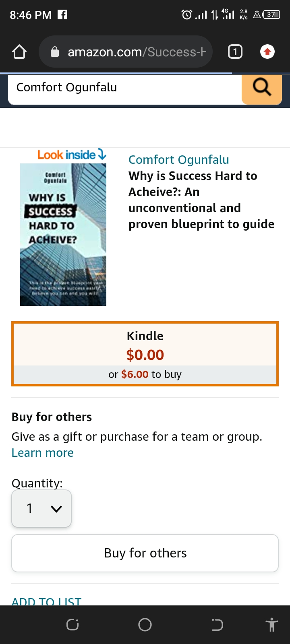Image resolution: width=290 pixels, height=644 pixels.
Task: Tap the Android back navigation icon
Action: 217,625
